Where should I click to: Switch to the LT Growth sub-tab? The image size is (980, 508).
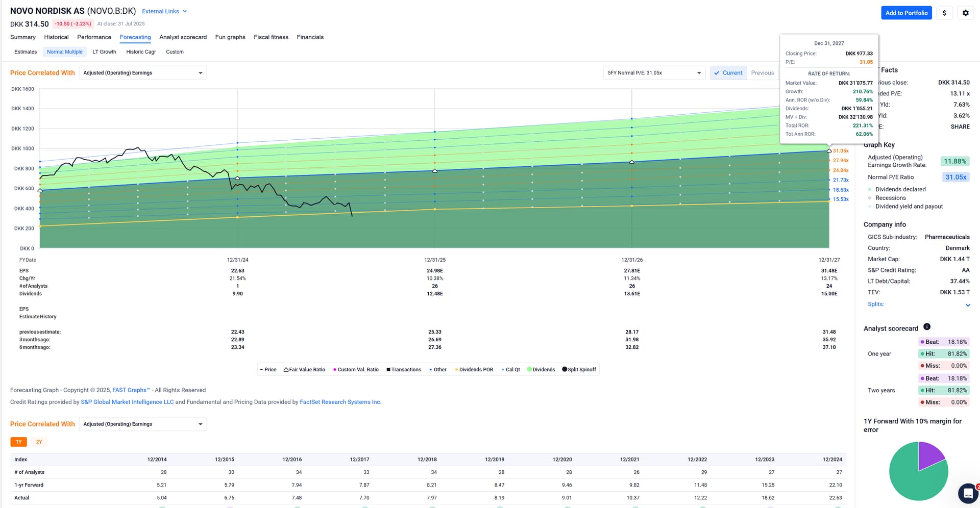coord(104,52)
